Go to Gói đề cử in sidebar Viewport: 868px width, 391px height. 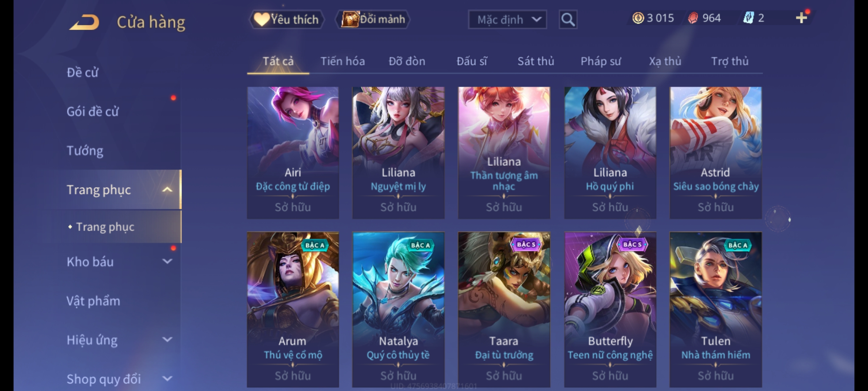(x=93, y=111)
